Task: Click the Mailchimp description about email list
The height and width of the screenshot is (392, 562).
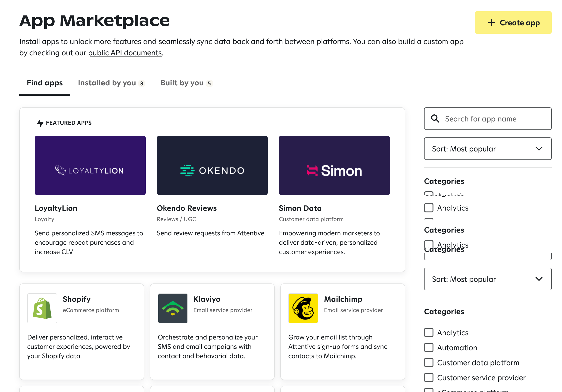Action: point(338,347)
